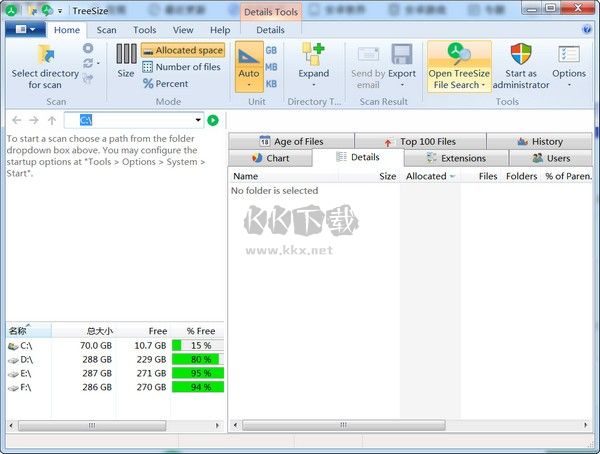Open the folder path dropdown arrow
This screenshot has height=454, width=600.
point(198,120)
